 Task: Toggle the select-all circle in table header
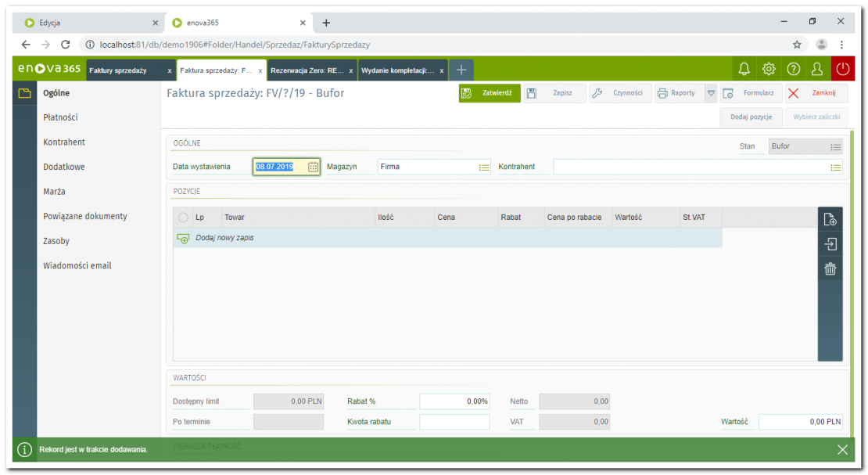click(x=184, y=218)
